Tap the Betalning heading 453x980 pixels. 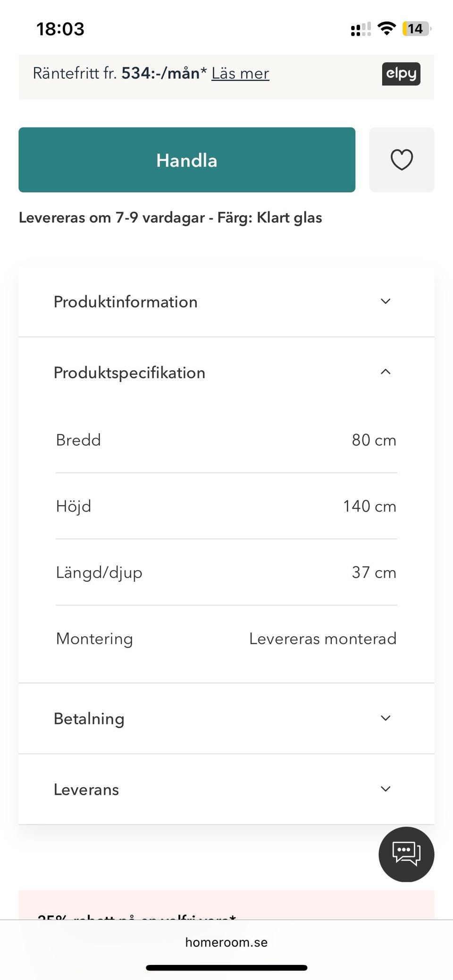pyautogui.click(x=89, y=719)
